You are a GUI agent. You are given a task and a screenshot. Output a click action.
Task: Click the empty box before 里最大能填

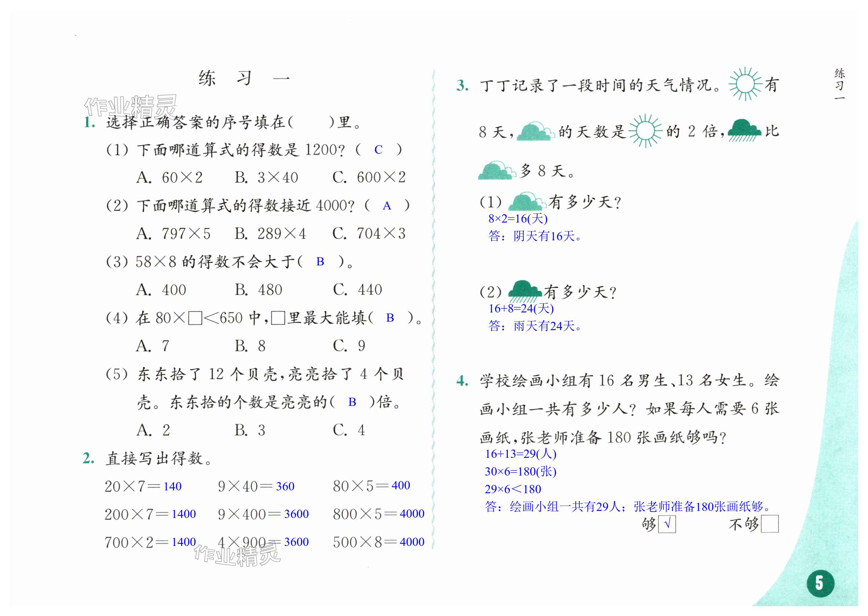(278, 318)
